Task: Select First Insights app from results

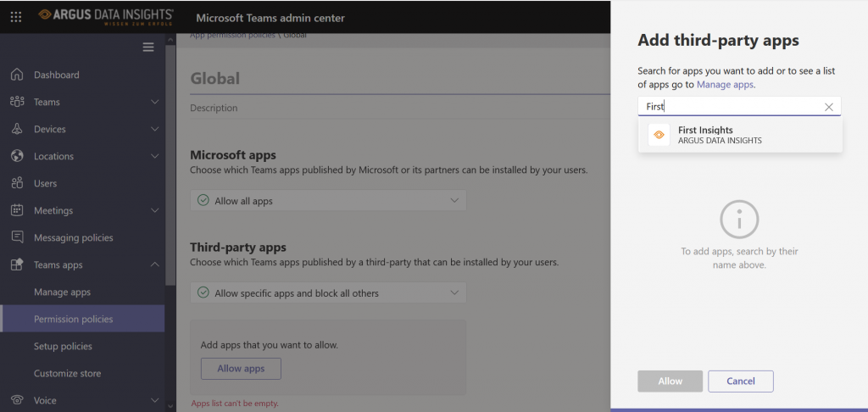Action: click(740, 135)
